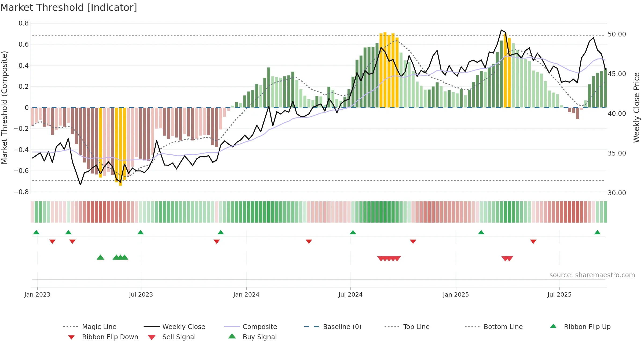The height and width of the screenshot is (362, 644).
Task: Hide the Buy Signal legend entry
Action: coord(252,337)
